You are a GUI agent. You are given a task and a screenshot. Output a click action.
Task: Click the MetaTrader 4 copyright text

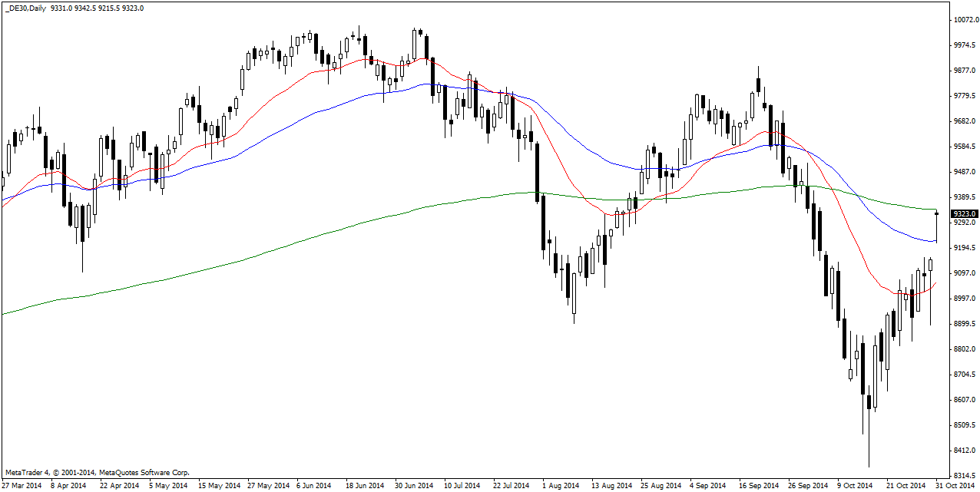click(97, 473)
